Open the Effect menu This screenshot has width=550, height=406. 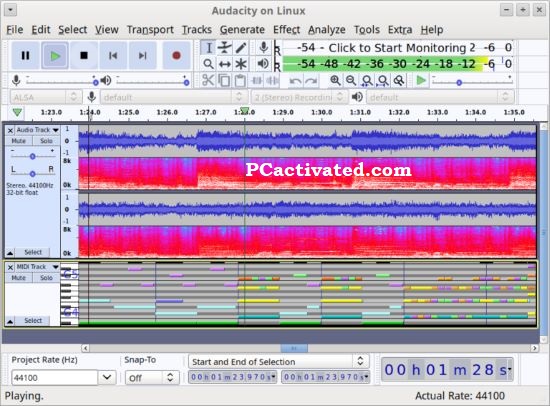coord(286,30)
